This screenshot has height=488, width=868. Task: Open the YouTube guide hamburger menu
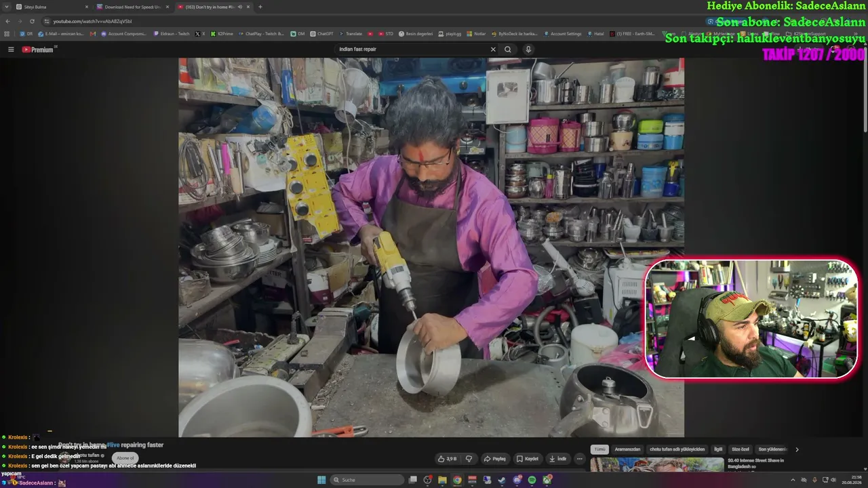point(11,49)
